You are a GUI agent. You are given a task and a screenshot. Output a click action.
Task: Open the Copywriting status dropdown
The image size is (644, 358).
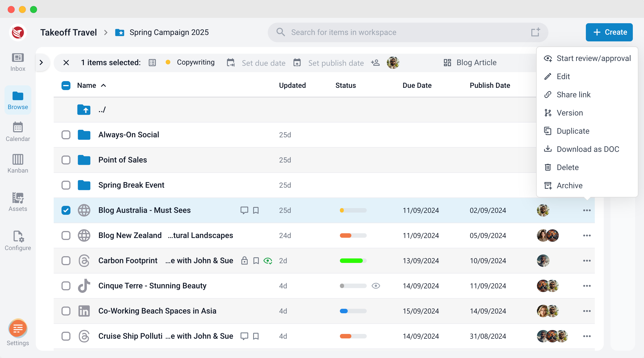pos(190,62)
